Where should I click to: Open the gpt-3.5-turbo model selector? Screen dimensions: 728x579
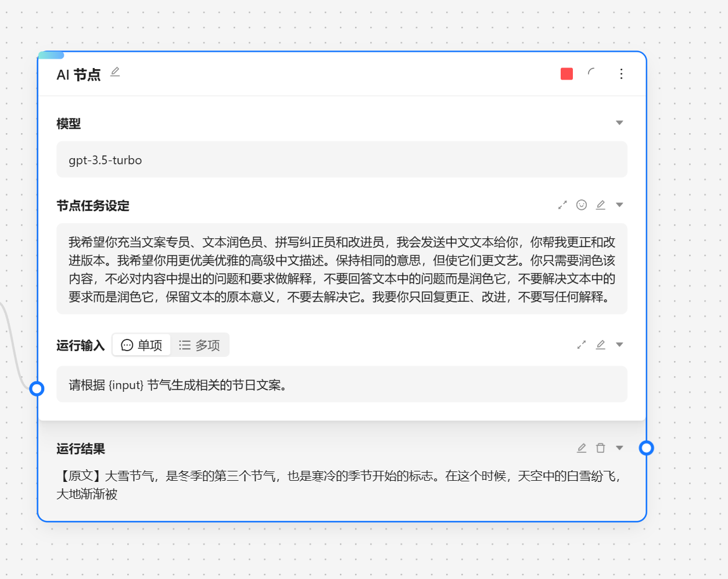pos(342,159)
